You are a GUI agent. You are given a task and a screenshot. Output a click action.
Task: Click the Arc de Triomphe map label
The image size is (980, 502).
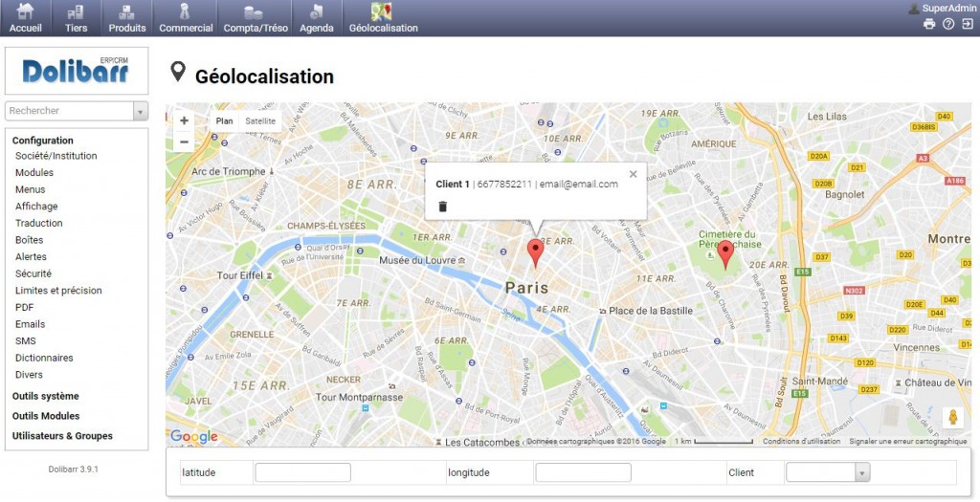click(x=228, y=172)
